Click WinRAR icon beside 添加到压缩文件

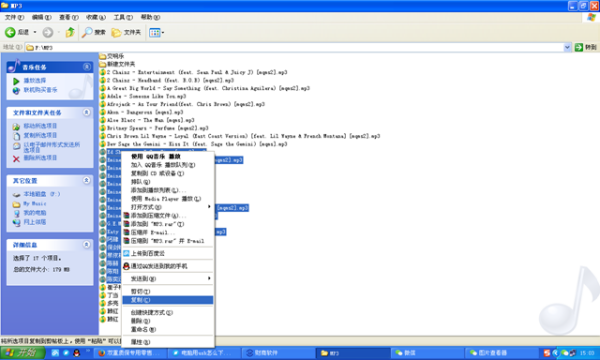click(126, 215)
